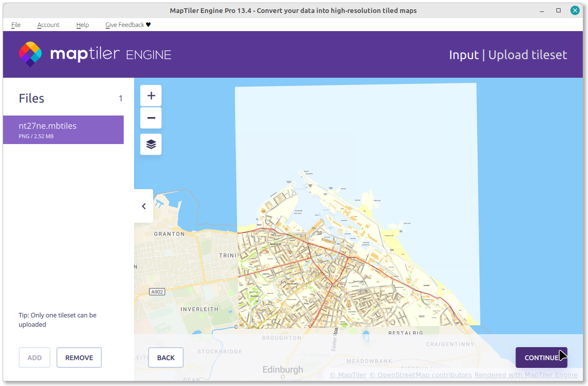Click the Edinburgh city label on map
This screenshot has height=386, width=588.
(x=283, y=369)
